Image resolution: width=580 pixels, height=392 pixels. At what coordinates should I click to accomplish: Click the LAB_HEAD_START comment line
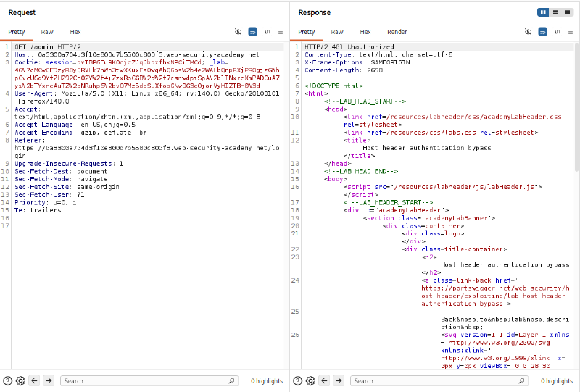click(365, 101)
